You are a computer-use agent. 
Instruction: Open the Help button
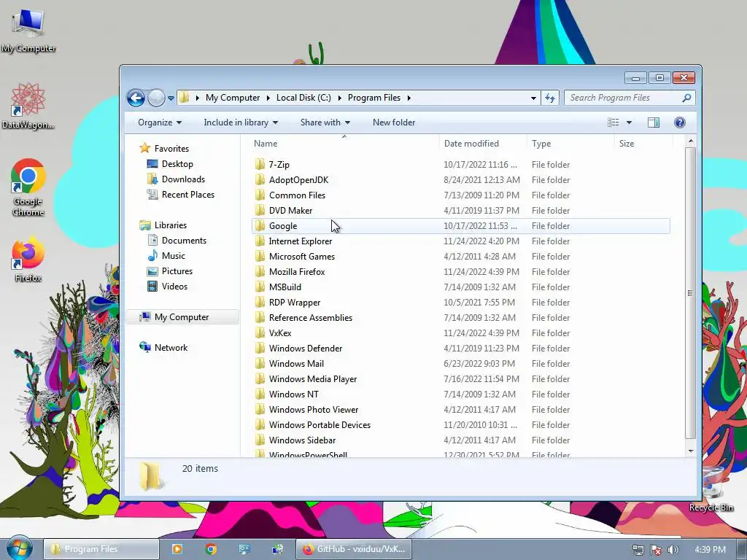click(x=679, y=122)
